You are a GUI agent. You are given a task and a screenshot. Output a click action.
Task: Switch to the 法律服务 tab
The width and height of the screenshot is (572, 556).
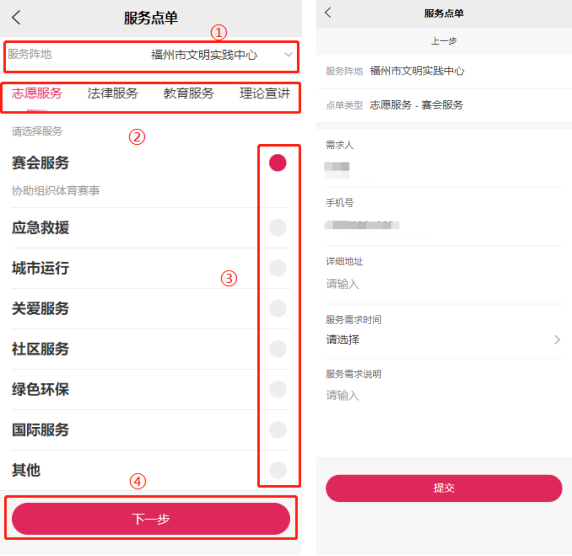(x=112, y=93)
